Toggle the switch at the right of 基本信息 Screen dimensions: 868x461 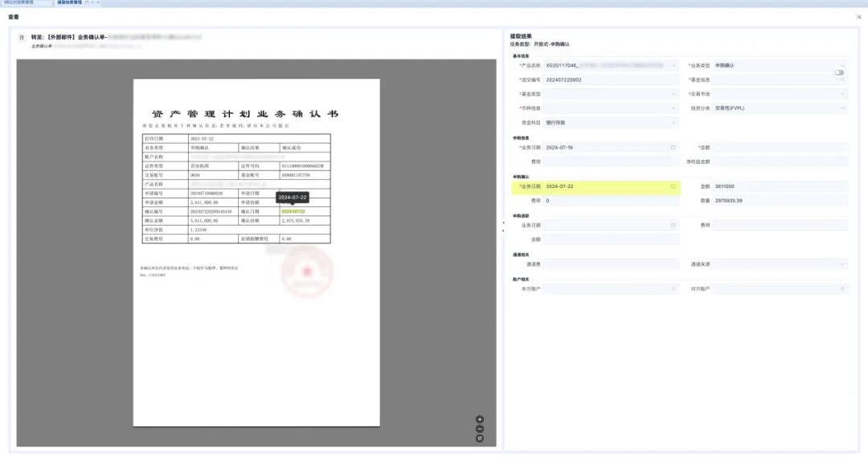[x=839, y=72]
